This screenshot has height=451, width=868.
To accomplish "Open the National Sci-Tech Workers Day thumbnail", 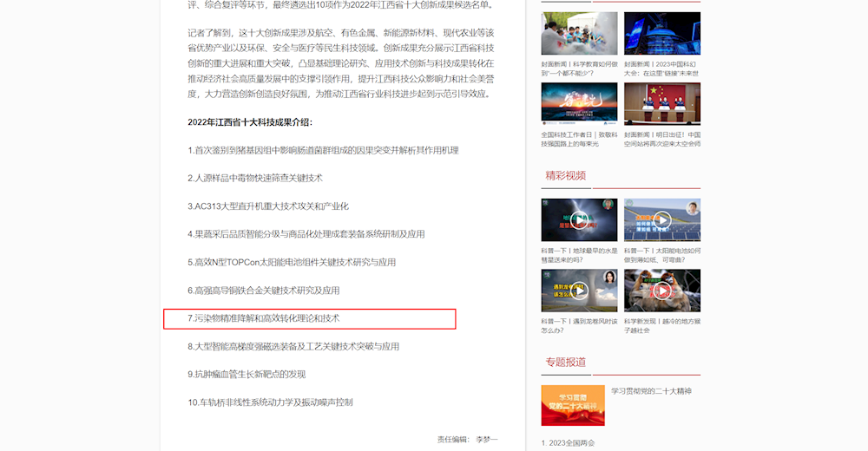I will 579,104.
